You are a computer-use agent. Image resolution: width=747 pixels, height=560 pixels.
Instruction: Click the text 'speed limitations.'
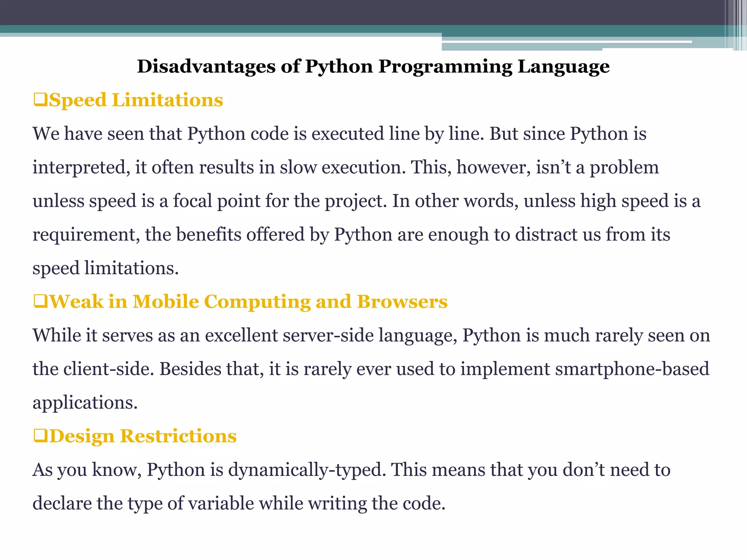point(106,269)
